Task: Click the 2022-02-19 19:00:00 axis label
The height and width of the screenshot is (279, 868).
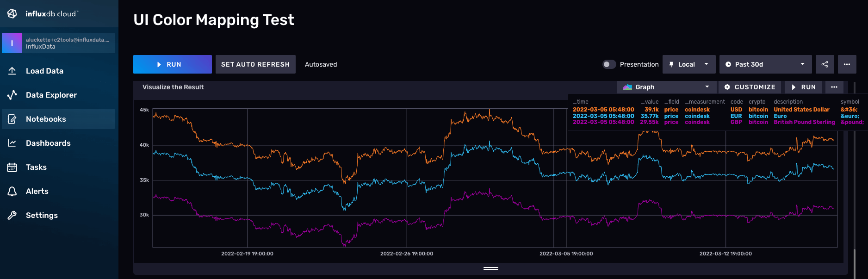Action: [x=247, y=254]
